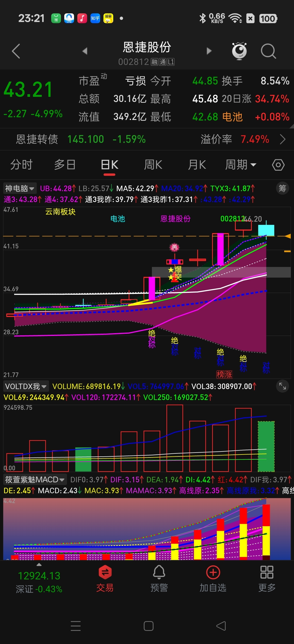This screenshot has width=294, height=644.
Task: Open chart settings hexagon icon
Action: (x=278, y=165)
